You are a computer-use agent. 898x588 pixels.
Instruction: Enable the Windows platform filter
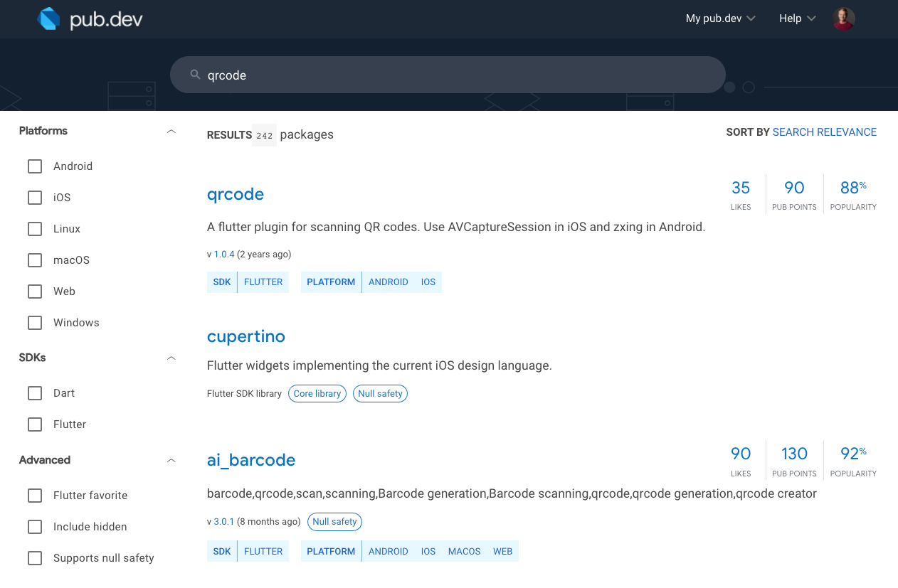tap(34, 322)
